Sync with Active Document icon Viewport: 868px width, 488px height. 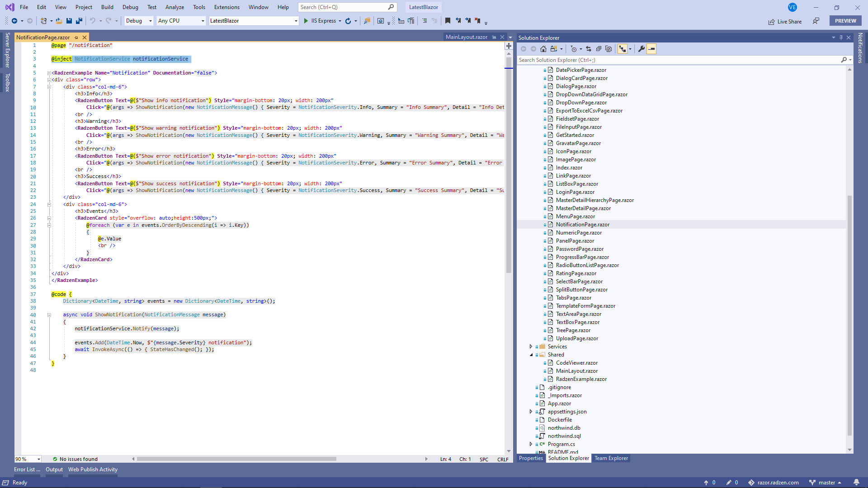click(589, 49)
